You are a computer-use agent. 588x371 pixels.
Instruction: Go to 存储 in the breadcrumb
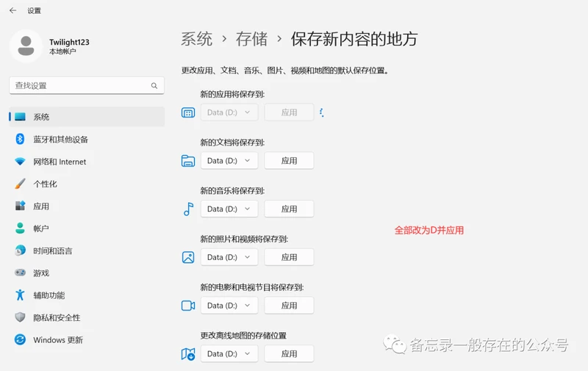coord(251,38)
